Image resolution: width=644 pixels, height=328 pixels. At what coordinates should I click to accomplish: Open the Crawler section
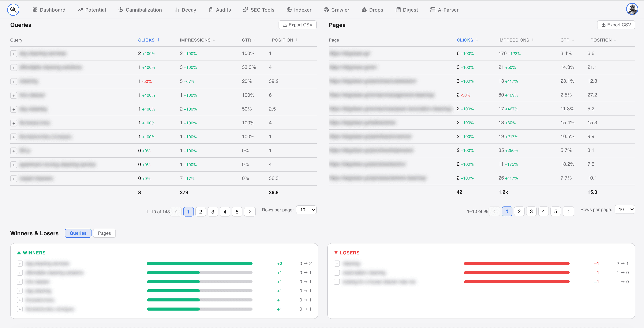[x=336, y=10]
